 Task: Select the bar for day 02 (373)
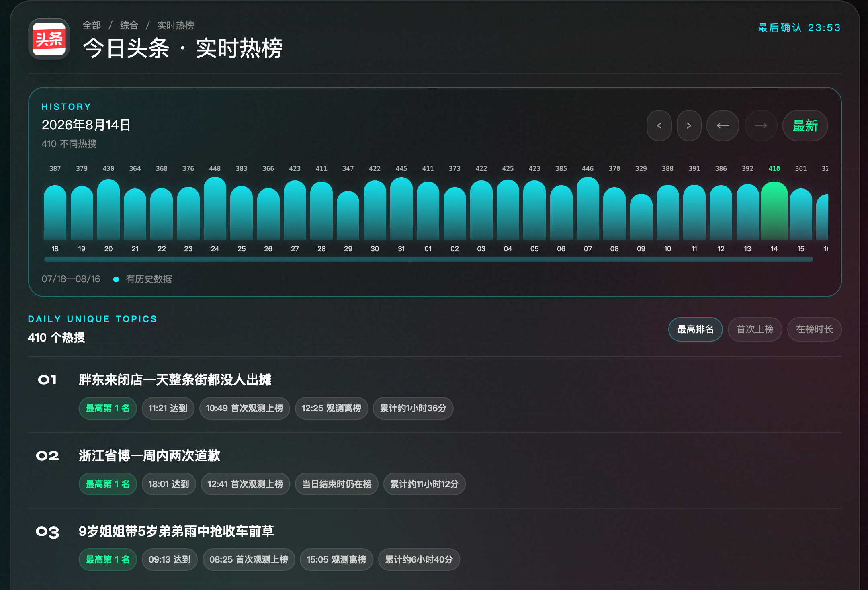(454, 213)
